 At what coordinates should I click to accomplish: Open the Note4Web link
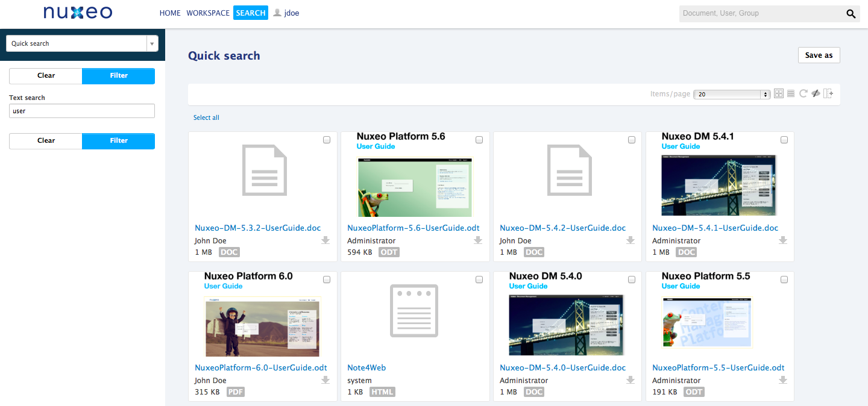(366, 367)
